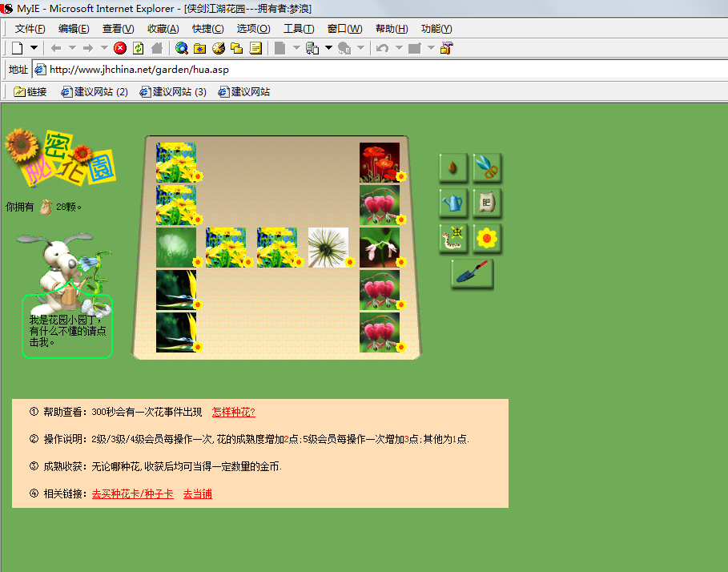The width and height of the screenshot is (728, 572).
Task: Select the blue shovel tool
Action: pos(473,273)
